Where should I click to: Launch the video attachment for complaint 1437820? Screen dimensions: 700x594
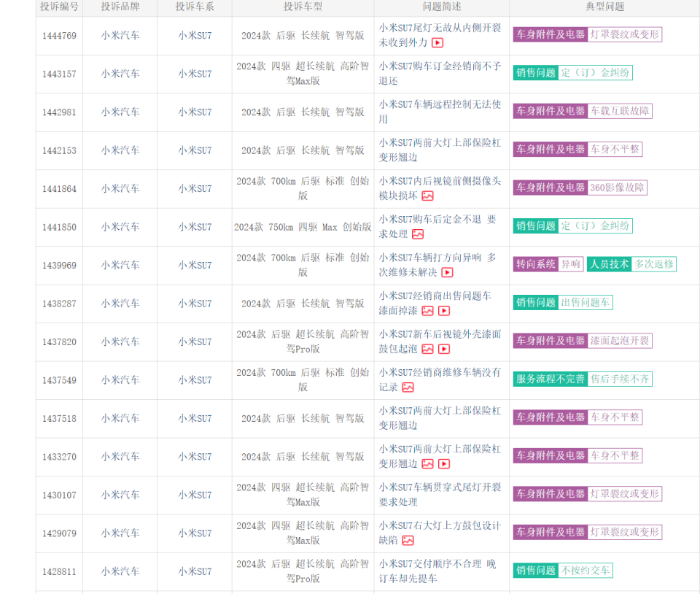point(444,350)
